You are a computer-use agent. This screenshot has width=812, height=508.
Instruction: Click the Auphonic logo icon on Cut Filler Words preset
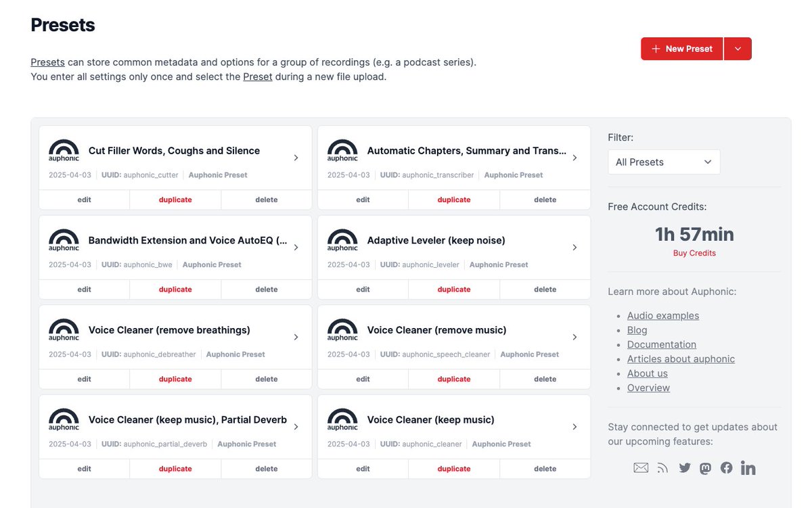click(63, 150)
